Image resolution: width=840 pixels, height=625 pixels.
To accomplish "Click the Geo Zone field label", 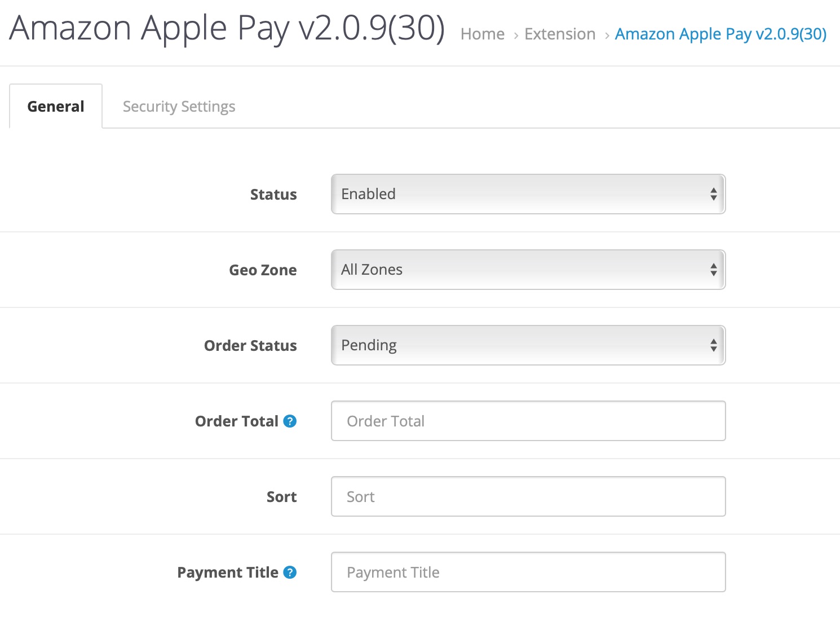I will click(263, 270).
